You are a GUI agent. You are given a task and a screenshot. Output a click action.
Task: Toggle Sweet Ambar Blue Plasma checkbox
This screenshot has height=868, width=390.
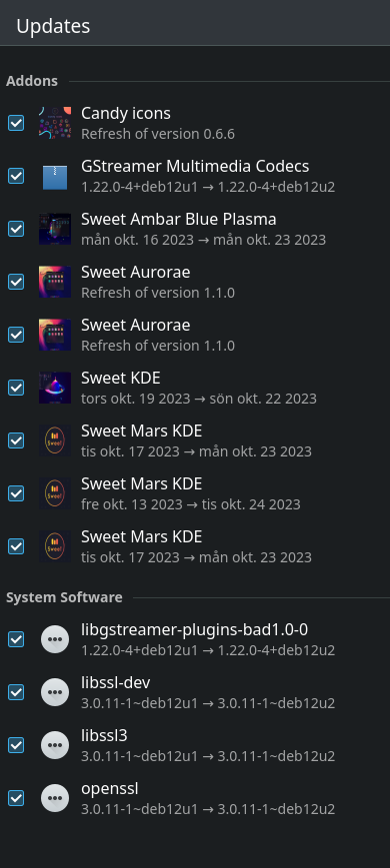click(x=16, y=229)
